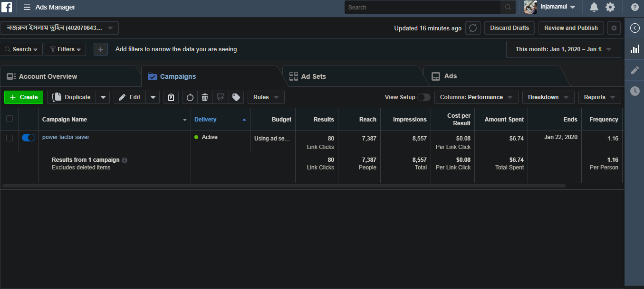This screenshot has height=289, width=644.
Task: Click the circular revert icon in toolbar
Action: click(x=190, y=97)
